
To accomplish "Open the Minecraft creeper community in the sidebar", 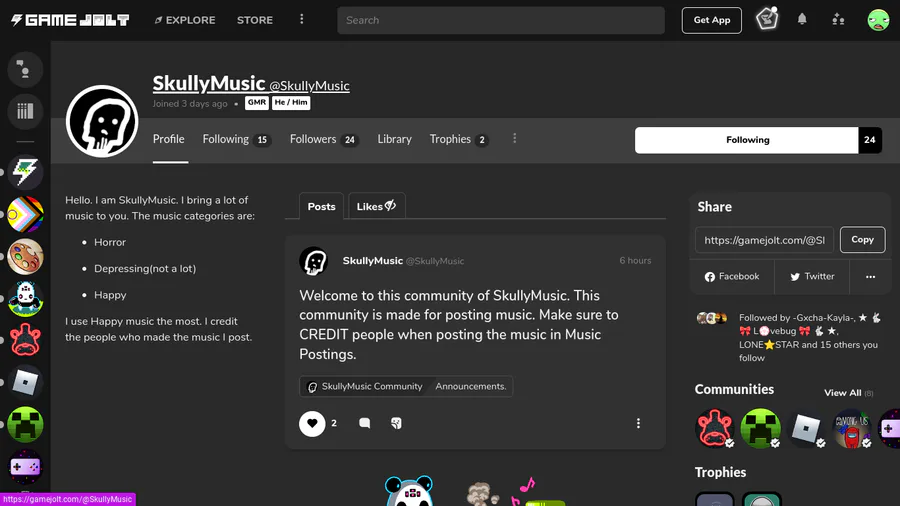I will 25,425.
